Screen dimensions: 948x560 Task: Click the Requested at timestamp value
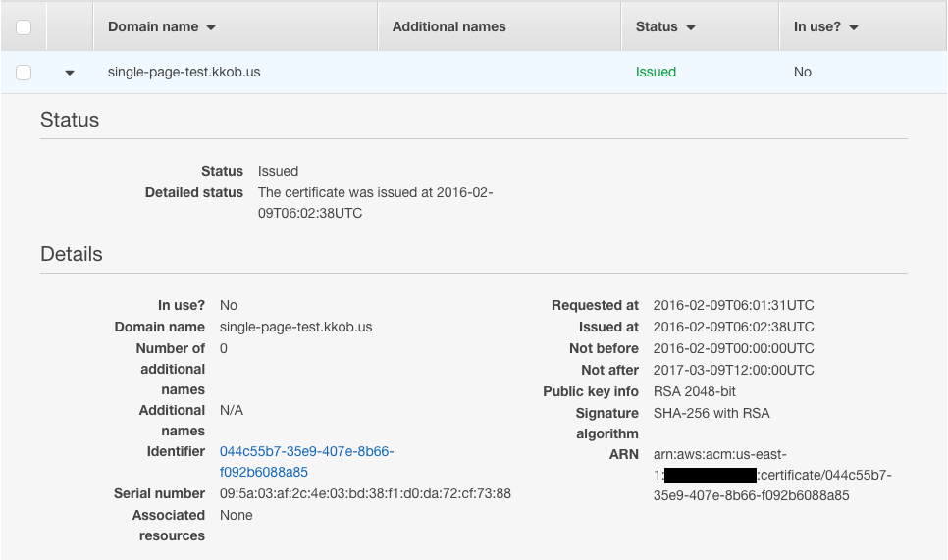[733, 305]
